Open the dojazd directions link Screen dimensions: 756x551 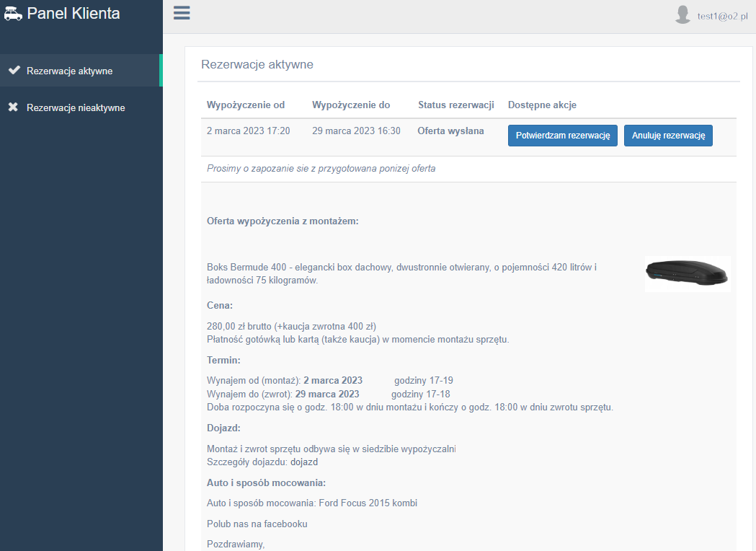(304, 462)
